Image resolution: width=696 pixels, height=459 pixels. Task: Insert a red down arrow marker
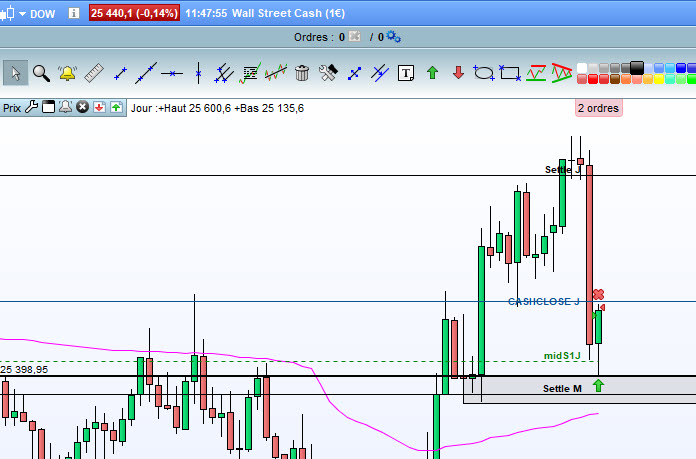click(459, 73)
